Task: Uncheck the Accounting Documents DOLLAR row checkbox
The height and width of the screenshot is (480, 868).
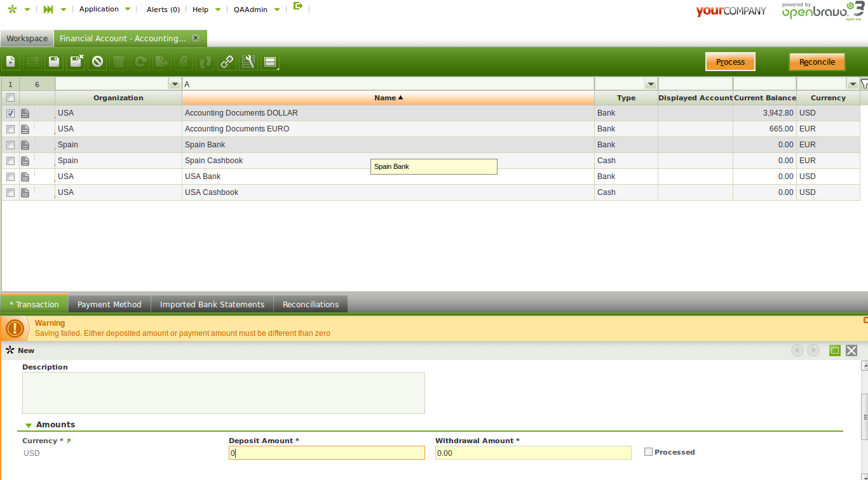Action: pyautogui.click(x=10, y=113)
